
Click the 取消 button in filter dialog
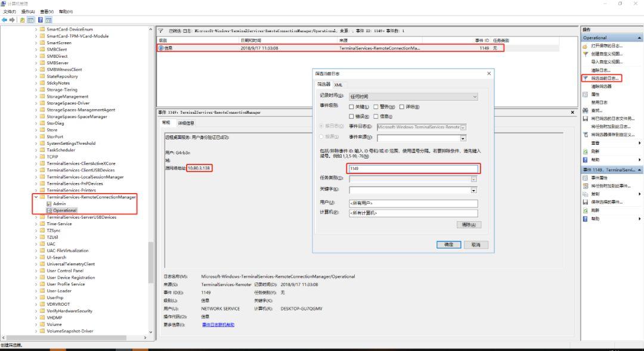tap(476, 245)
